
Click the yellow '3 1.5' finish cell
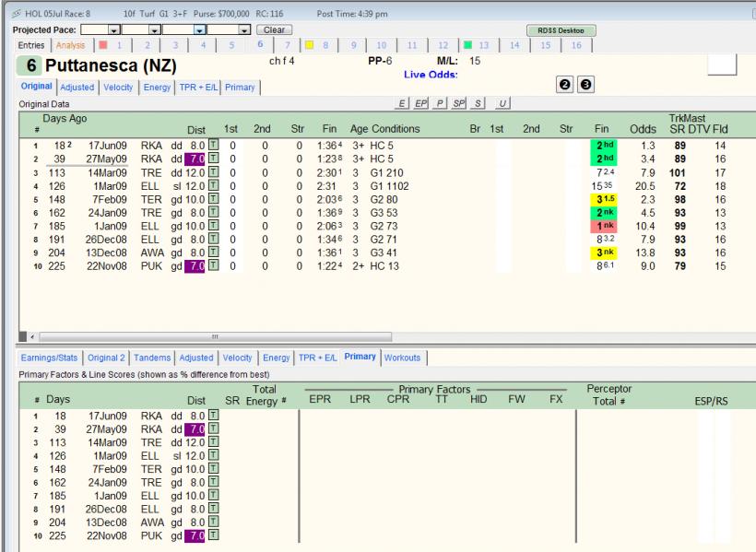pos(604,199)
